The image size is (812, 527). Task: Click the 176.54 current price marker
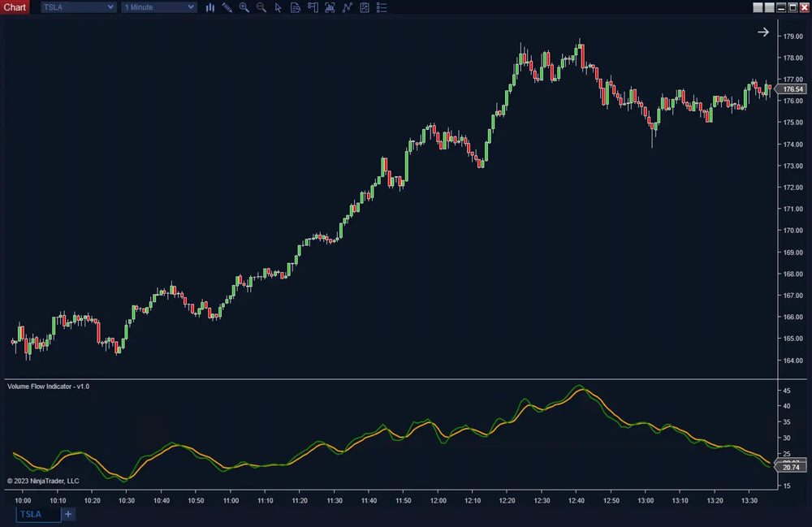(x=792, y=89)
